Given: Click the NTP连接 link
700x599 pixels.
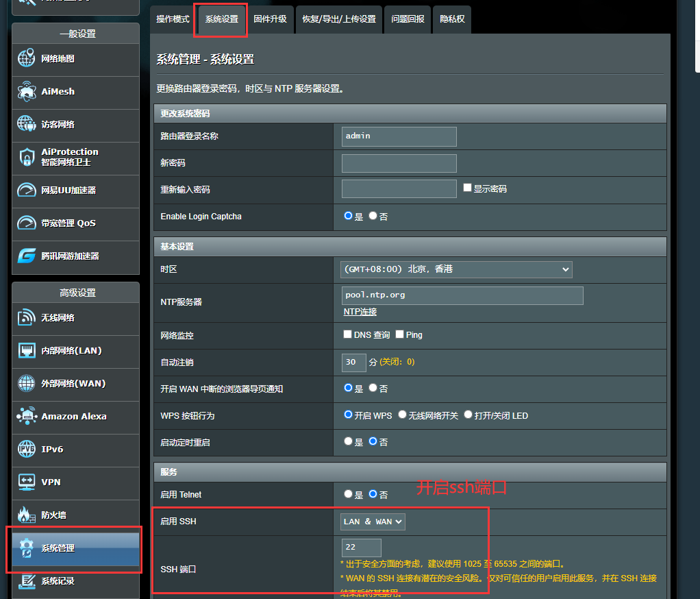Looking at the screenshot, I should click(360, 312).
